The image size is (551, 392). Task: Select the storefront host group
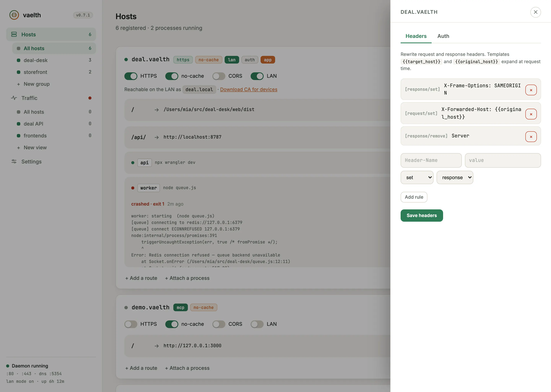54,72
